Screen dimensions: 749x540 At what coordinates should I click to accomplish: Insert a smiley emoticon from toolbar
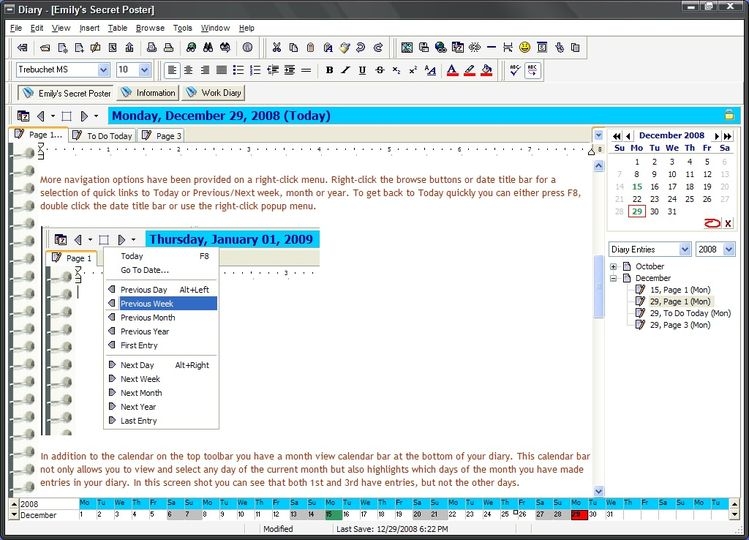[525, 47]
